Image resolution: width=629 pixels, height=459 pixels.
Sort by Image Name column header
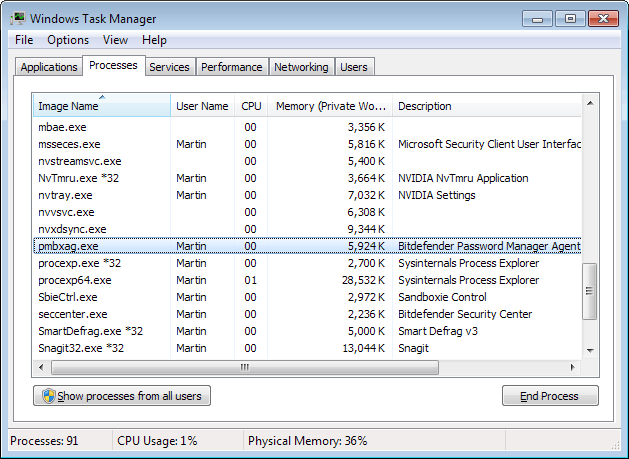102,106
